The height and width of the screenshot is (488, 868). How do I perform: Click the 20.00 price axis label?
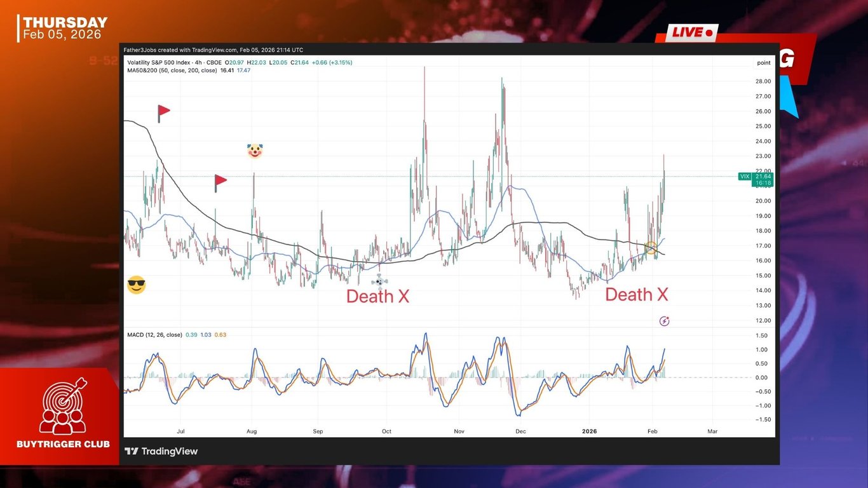[763, 201]
